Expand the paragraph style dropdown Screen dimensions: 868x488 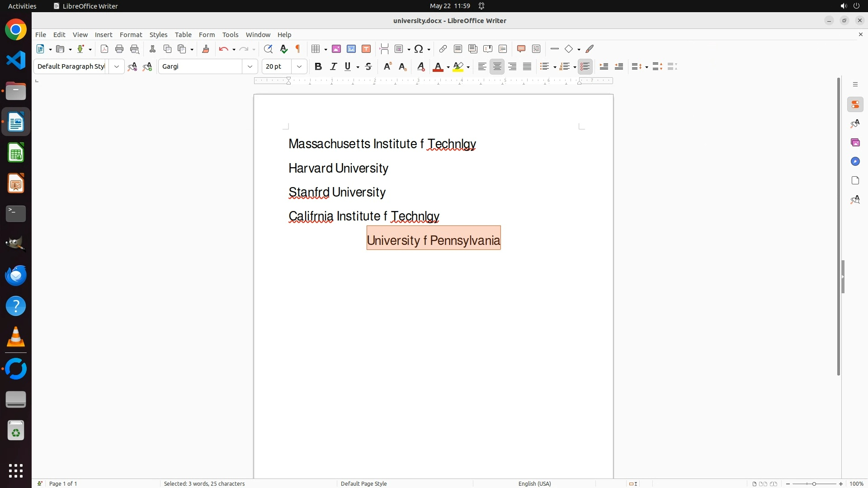pyautogui.click(x=117, y=66)
